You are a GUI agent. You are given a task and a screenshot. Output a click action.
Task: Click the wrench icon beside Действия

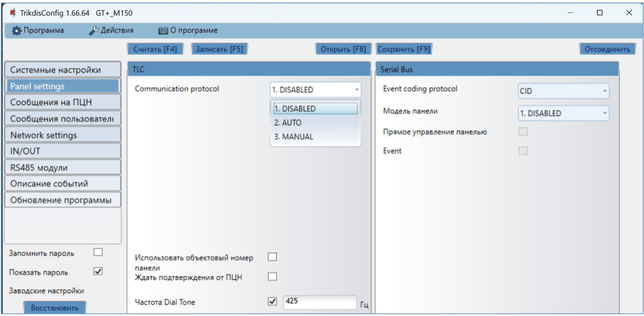[x=93, y=31]
